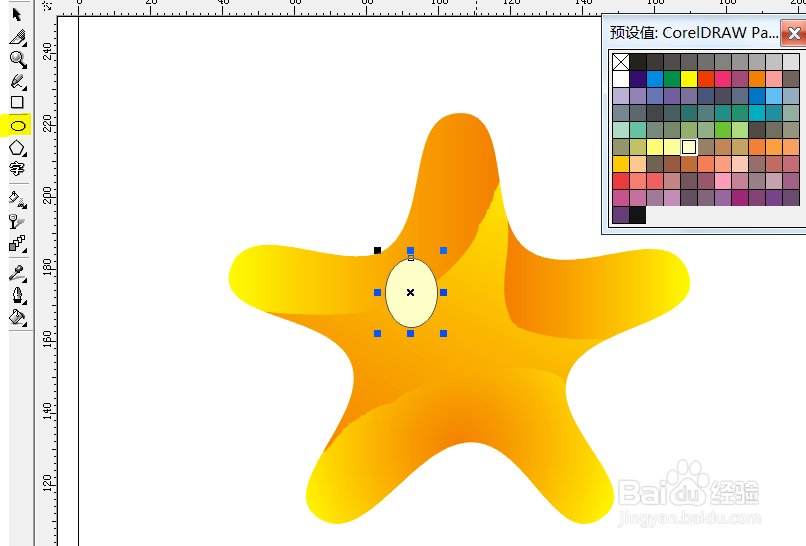Select the Shape edit tool
This screenshot has height=546, width=806.
[x=18, y=38]
